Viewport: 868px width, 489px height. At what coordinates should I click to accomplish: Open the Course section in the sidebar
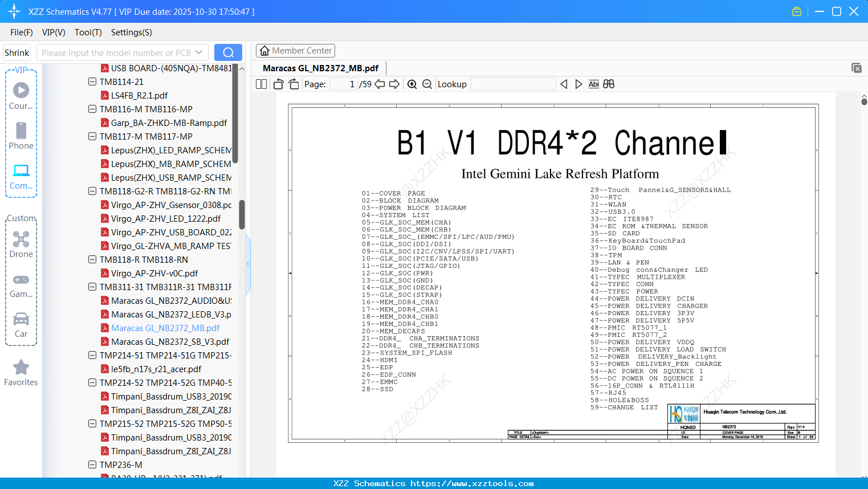(x=21, y=96)
